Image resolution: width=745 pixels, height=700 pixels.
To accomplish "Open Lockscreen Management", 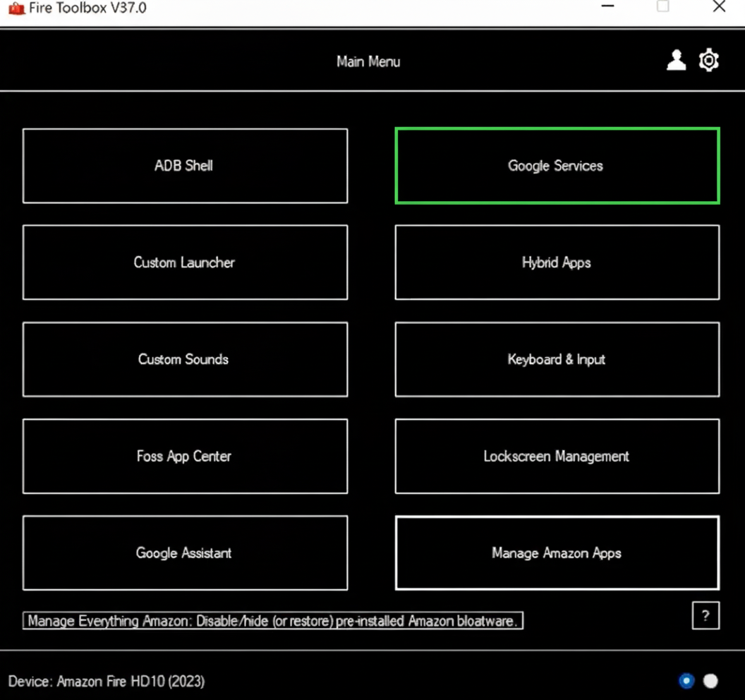I will point(557,457).
